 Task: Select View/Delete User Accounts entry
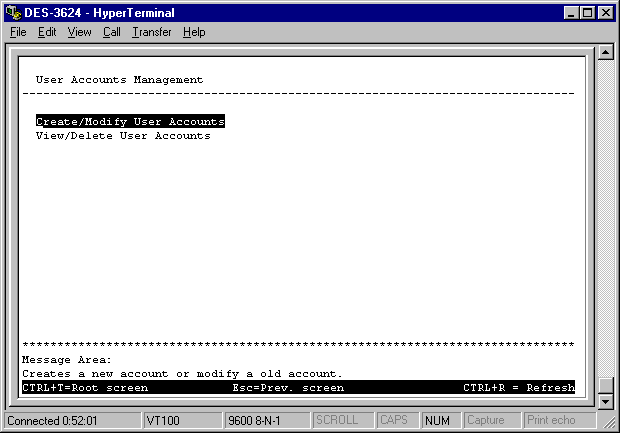tap(123, 135)
